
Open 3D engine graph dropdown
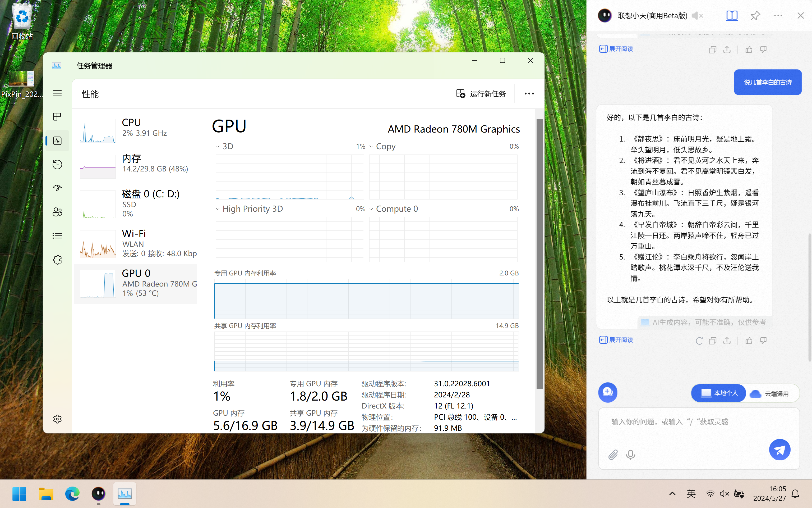click(218, 147)
